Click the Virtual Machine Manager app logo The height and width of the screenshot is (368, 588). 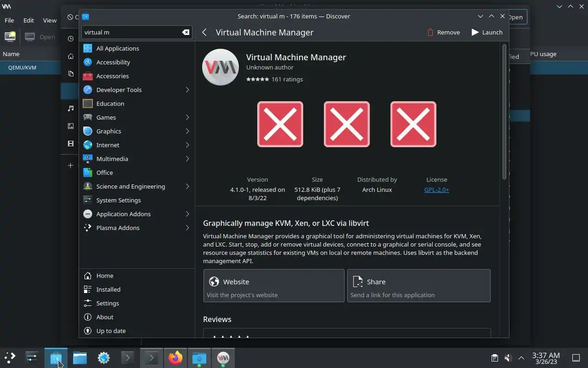[x=220, y=67]
